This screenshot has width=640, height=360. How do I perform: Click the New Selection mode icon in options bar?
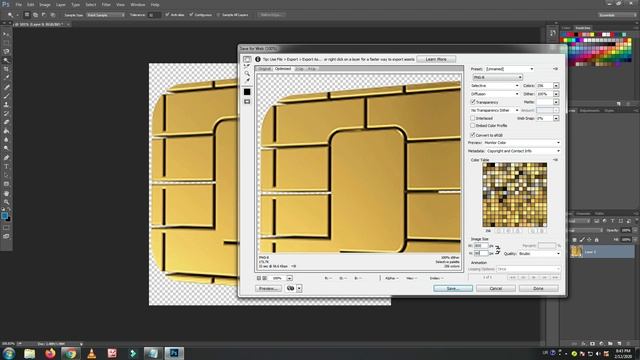27,15
